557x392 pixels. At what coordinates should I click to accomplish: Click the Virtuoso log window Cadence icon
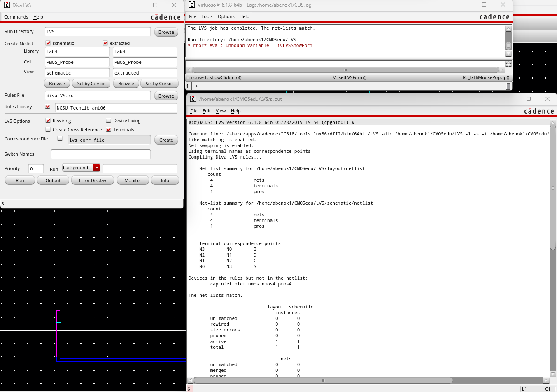tap(191, 5)
